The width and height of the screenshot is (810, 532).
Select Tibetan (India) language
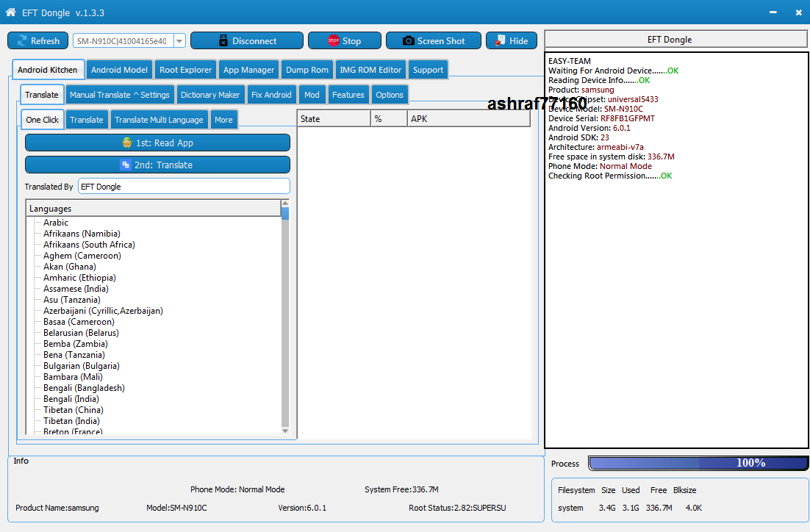pos(71,421)
